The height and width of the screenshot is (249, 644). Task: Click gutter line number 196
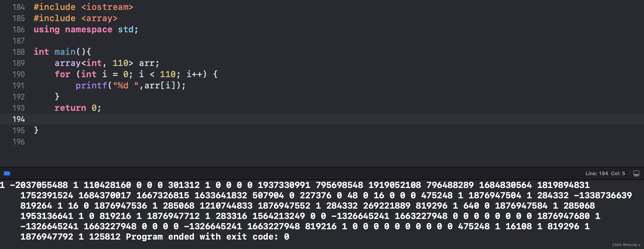pos(18,142)
